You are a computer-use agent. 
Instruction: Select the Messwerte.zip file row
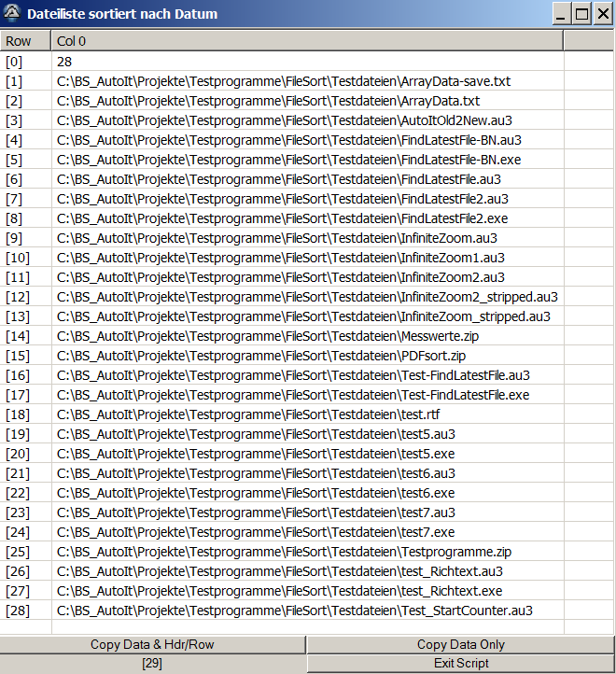[x=270, y=336]
